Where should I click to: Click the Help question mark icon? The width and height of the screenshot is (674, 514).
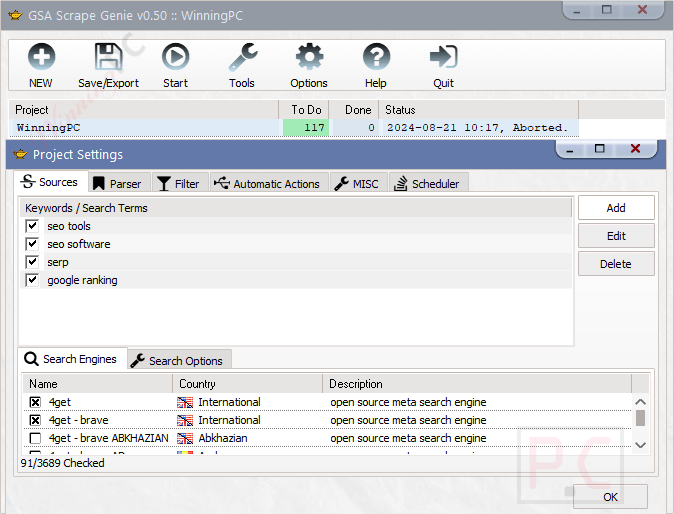click(376, 58)
